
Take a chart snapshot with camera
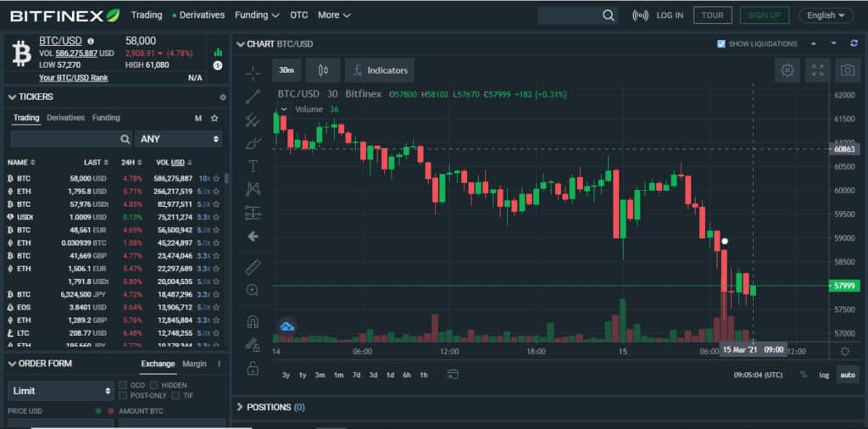point(848,70)
